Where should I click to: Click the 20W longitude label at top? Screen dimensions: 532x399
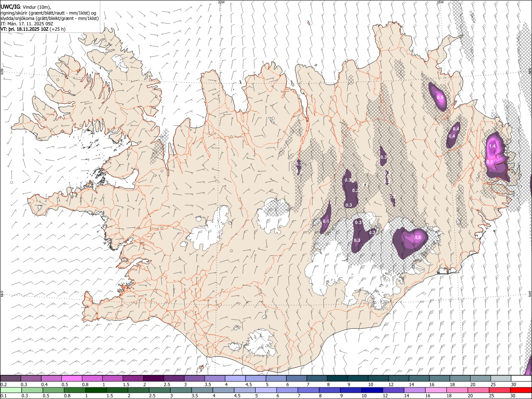(x=221, y=2)
